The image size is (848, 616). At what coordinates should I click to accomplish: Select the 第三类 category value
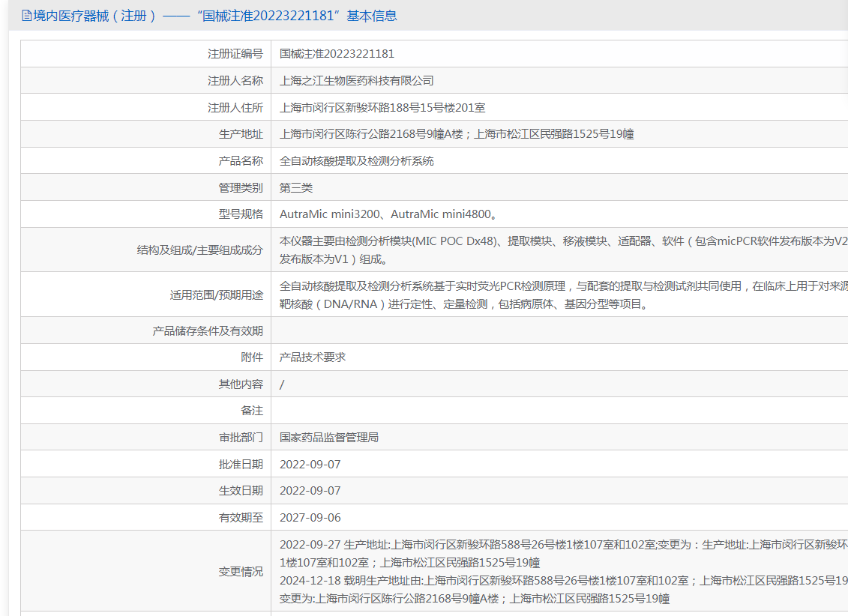coord(296,187)
